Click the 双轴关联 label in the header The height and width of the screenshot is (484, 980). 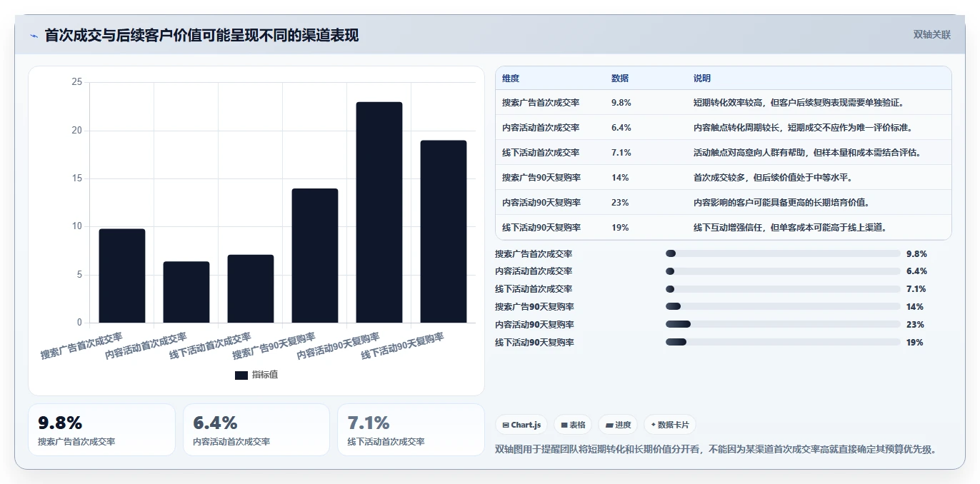click(x=932, y=35)
